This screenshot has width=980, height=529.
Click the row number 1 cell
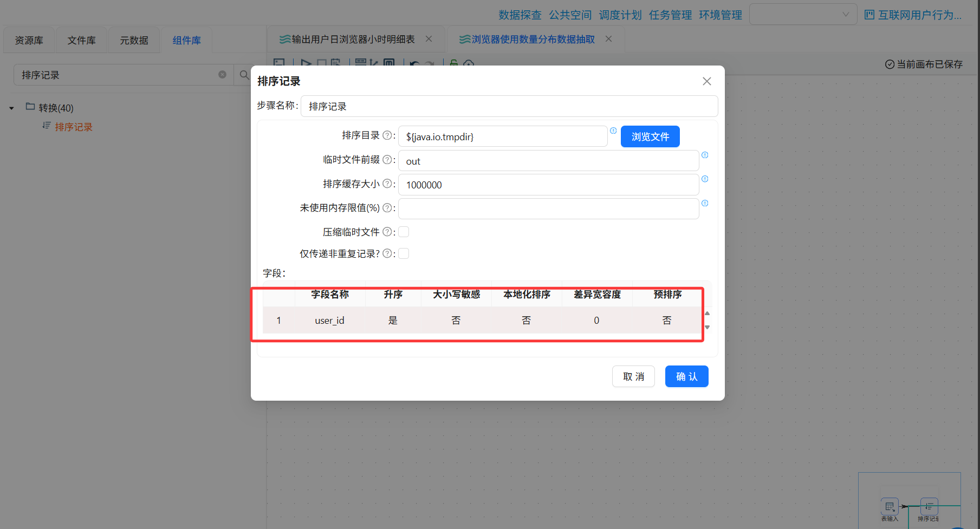tap(278, 320)
